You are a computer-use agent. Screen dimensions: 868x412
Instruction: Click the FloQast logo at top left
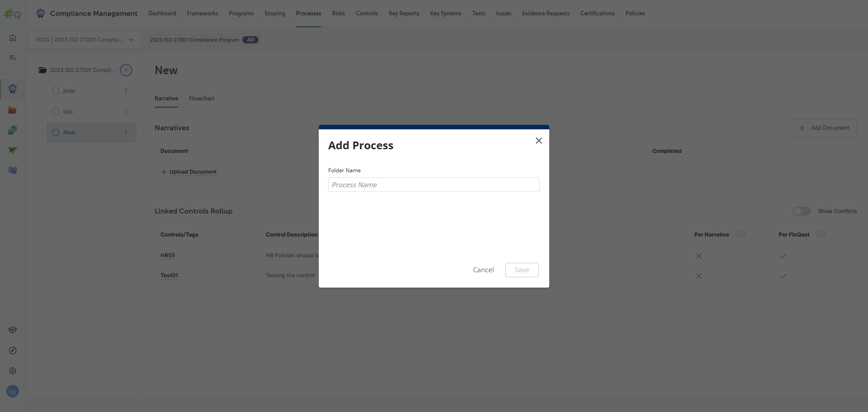(x=12, y=14)
